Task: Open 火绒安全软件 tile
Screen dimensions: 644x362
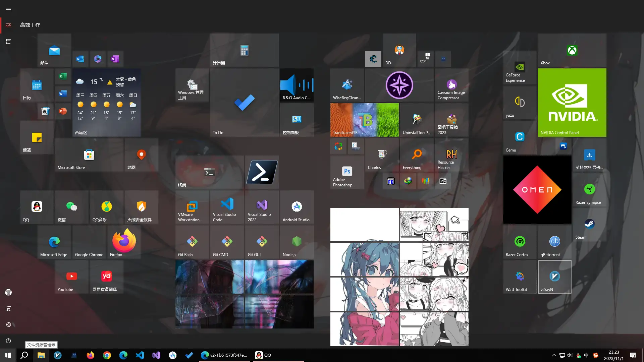Action: pyautogui.click(x=141, y=207)
